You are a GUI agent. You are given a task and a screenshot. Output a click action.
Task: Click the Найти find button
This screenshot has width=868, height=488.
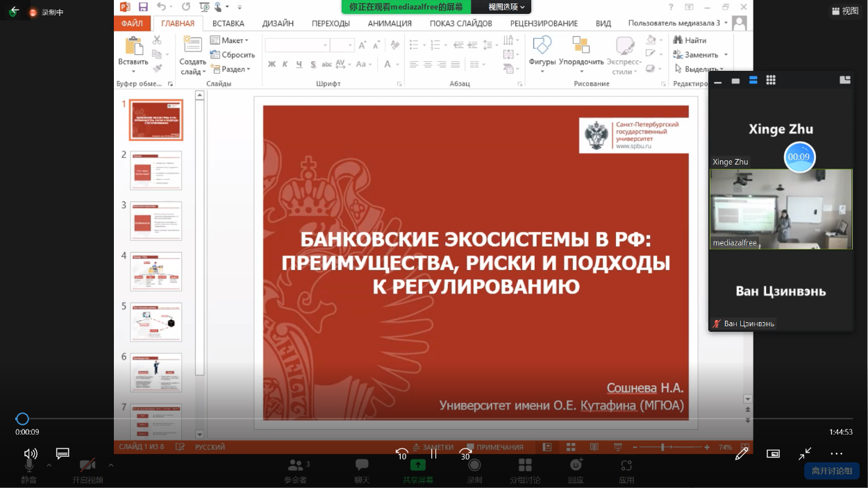coord(690,40)
